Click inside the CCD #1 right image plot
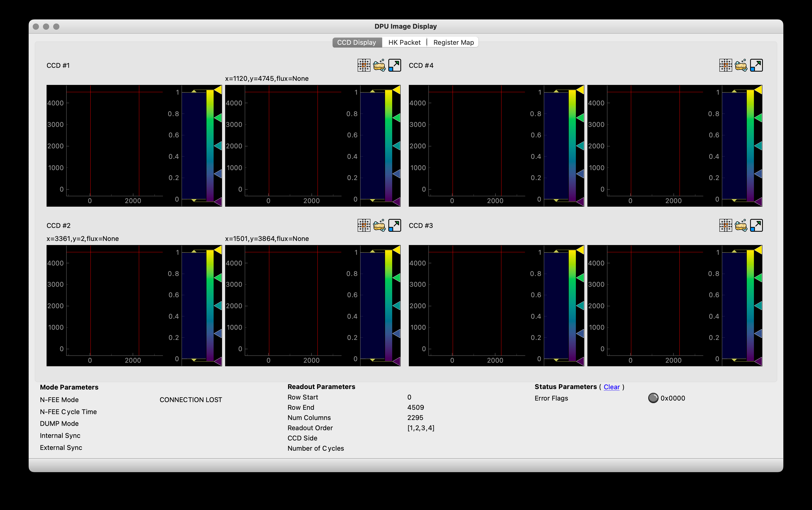The width and height of the screenshot is (812, 510). [293, 141]
